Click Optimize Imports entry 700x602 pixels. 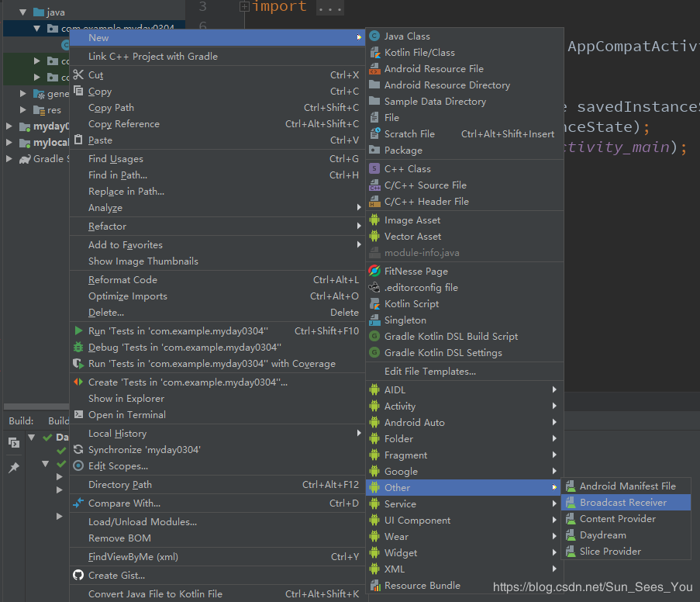click(217, 296)
